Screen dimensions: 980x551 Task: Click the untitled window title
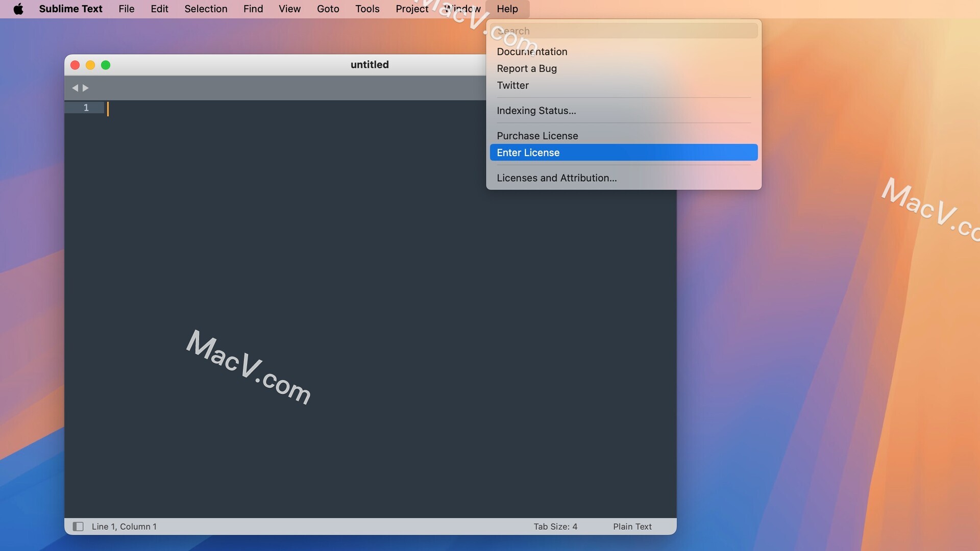pos(370,65)
